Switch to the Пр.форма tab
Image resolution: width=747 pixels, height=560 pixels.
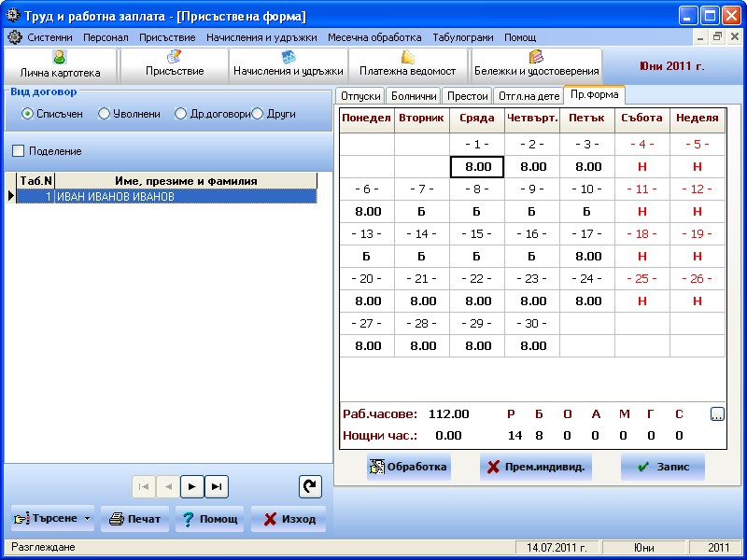point(594,94)
